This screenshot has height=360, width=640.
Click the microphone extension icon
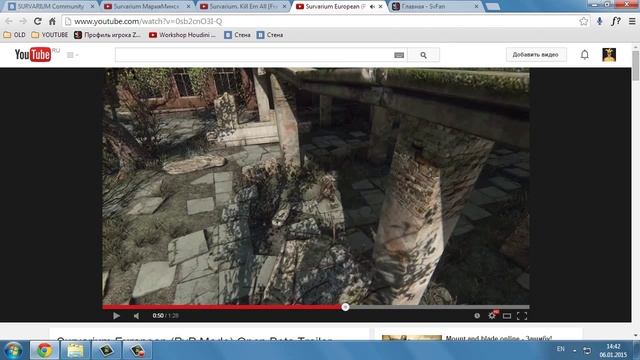(x=599, y=21)
